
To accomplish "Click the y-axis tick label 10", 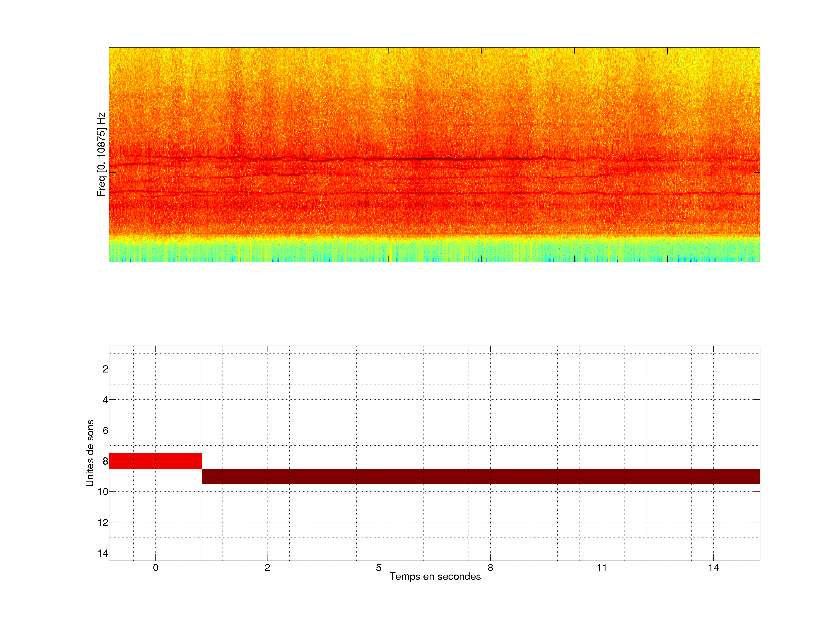I will [x=103, y=492].
